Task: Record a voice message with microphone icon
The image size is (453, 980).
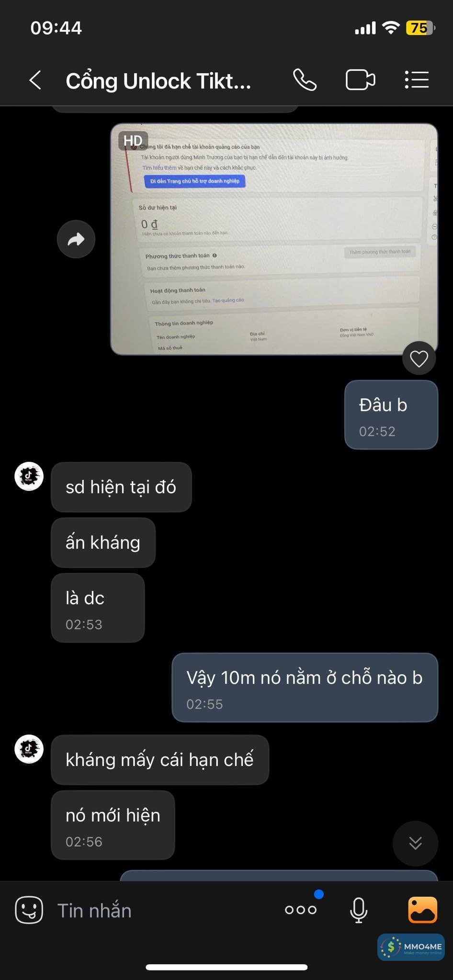Action: [x=359, y=910]
